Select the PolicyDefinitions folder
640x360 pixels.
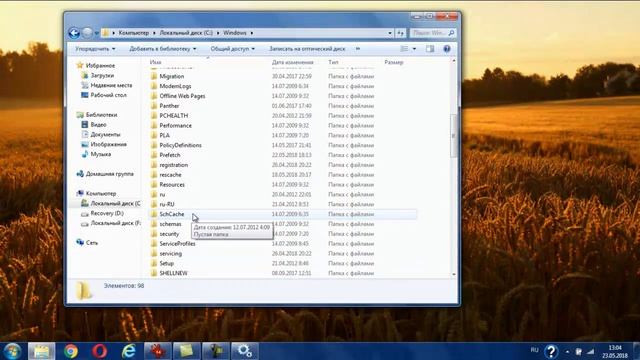[x=180, y=145]
